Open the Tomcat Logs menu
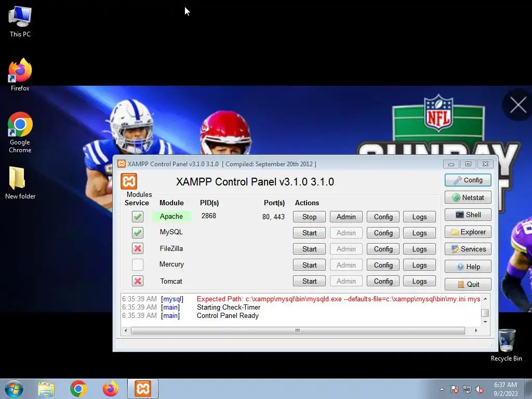The height and width of the screenshot is (399, 532). pyautogui.click(x=419, y=281)
